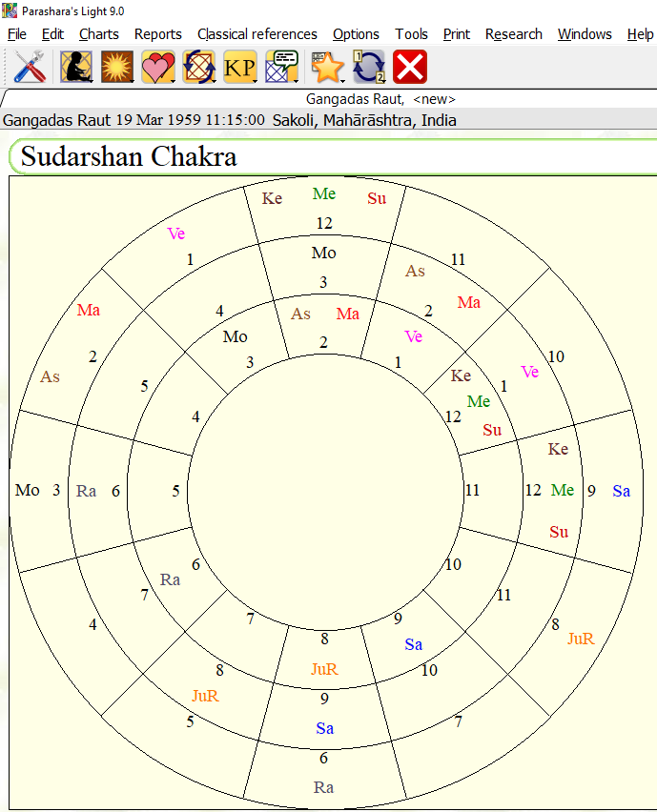Open the Research menu
The height and width of the screenshot is (812, 657).
click(513, 34)
